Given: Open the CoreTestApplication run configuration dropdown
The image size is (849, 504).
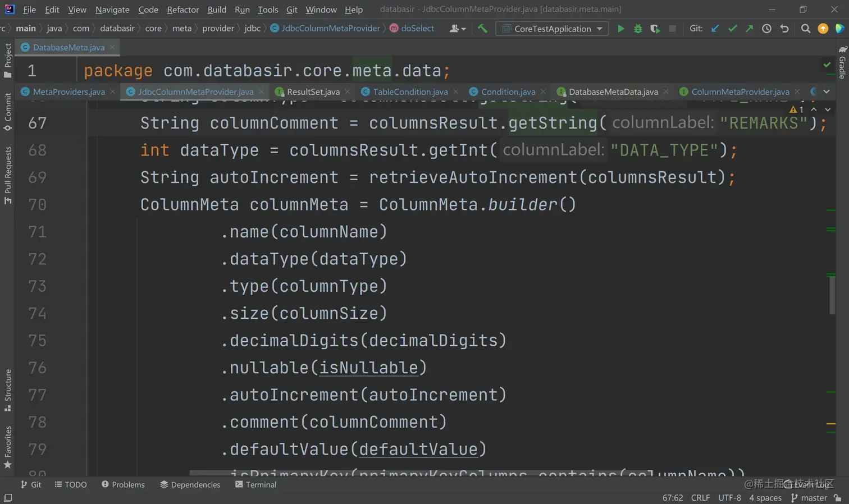Looking at the screenshot, I should tap(553, 29).
